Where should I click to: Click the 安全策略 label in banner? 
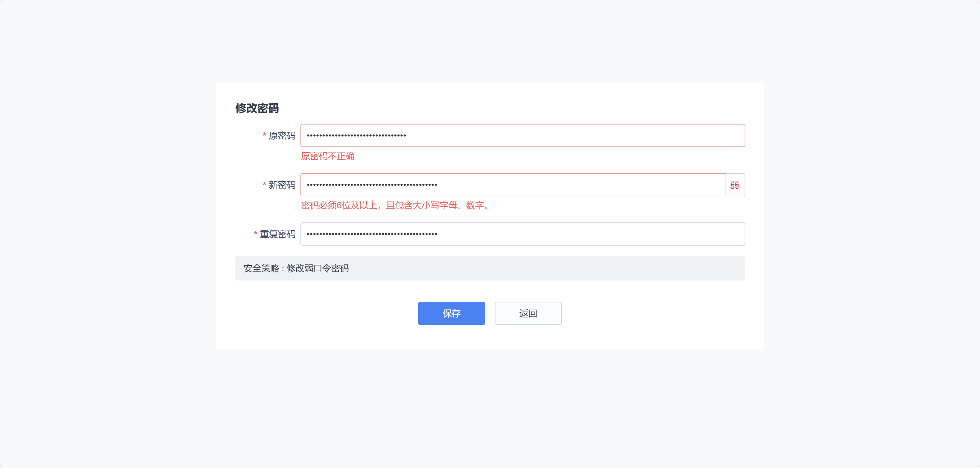[x=261, y=268]
